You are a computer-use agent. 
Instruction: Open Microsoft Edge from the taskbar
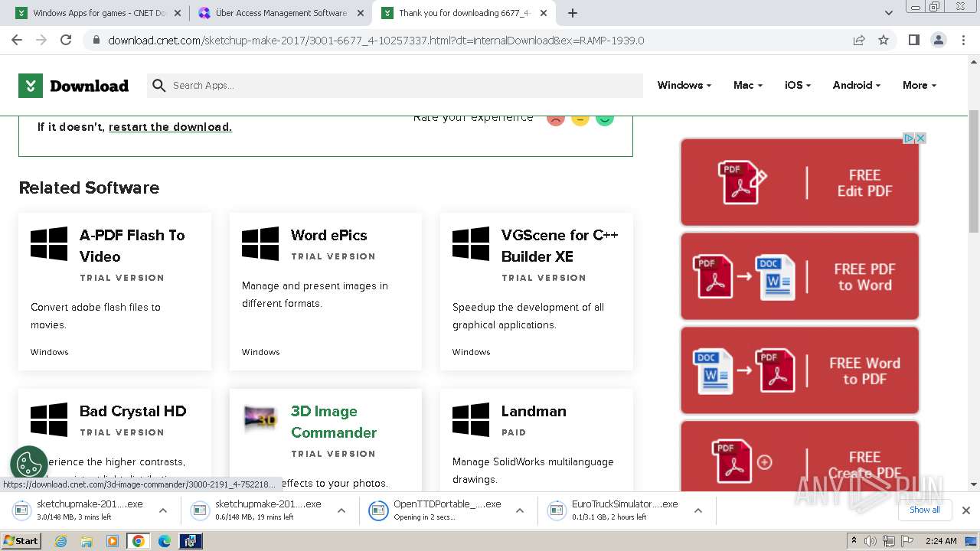click(x=164, y=541)
